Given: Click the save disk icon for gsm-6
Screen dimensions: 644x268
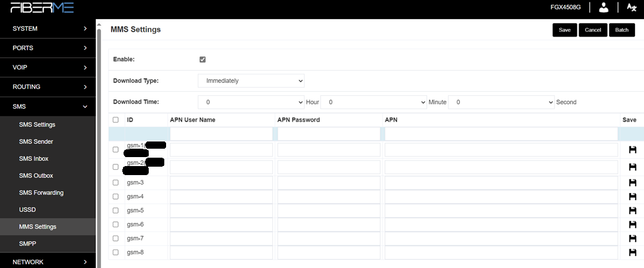Looking at the screenshot, I should [633, 224].
